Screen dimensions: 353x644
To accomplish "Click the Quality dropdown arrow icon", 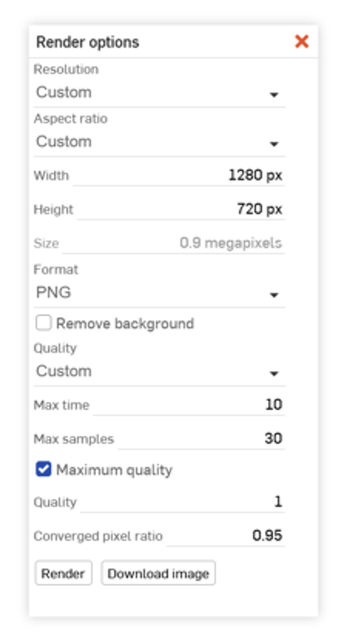I will [274, 374].
